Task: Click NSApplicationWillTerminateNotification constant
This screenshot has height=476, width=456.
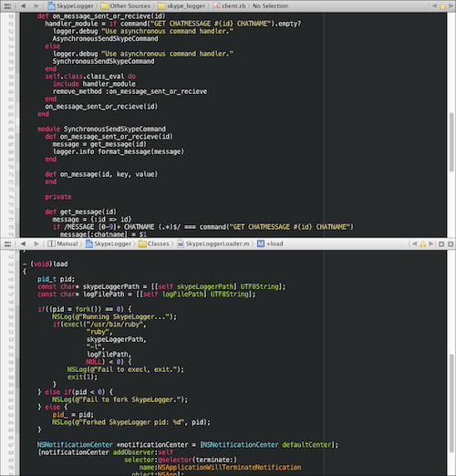Action: click(x=230, y=468)
